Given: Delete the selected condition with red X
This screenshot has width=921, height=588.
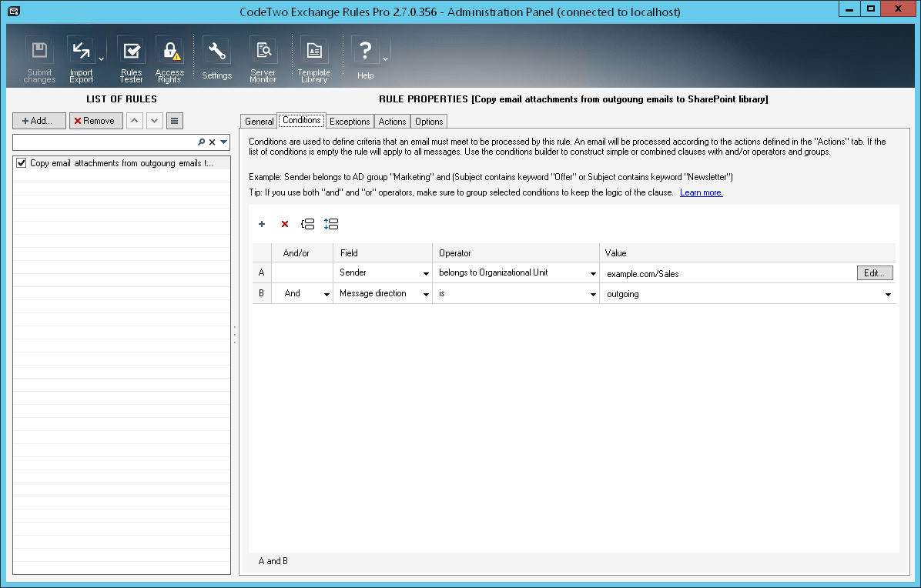Looking at the screenshot, I should 285,224.
